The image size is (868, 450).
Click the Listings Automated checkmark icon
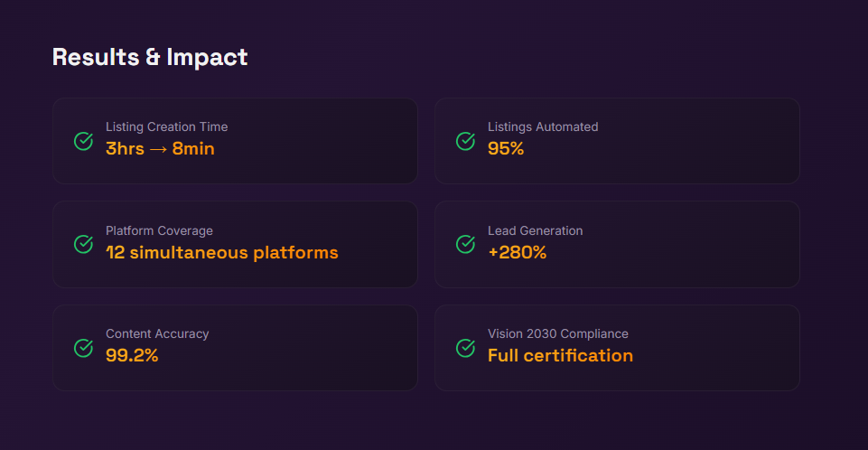point(465,141)
